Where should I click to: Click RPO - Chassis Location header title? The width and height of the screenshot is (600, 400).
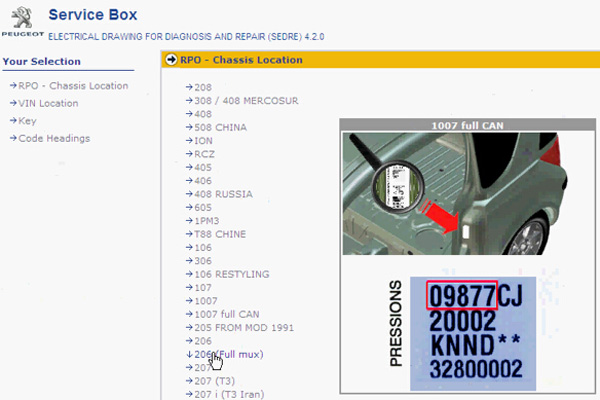(241, 60)
